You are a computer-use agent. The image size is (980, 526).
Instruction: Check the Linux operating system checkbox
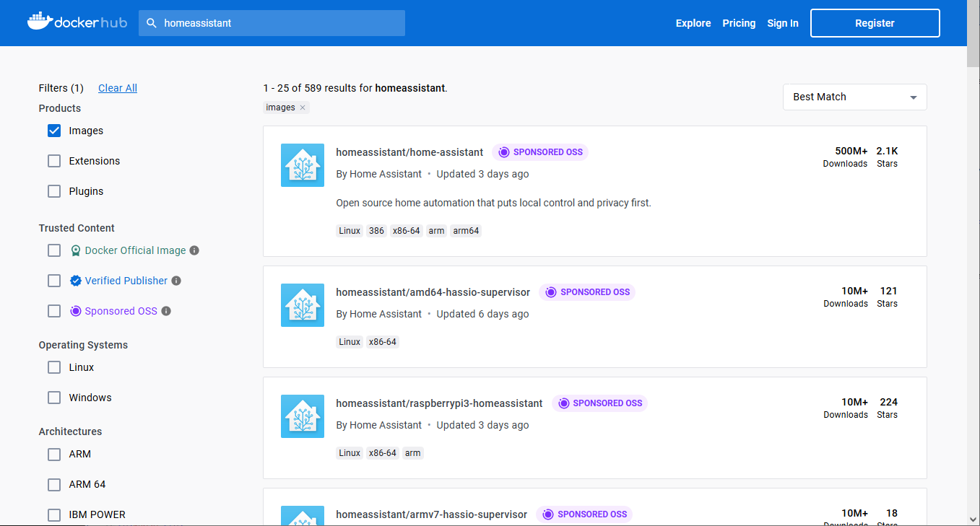[54, 367]
